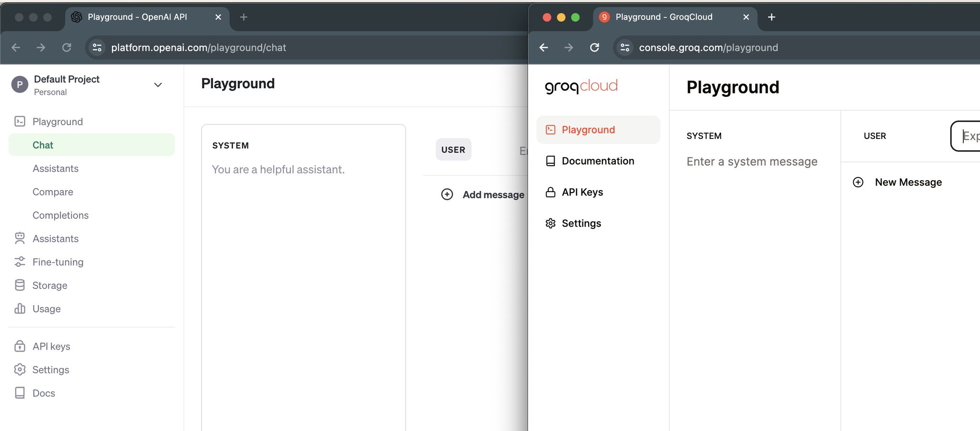
Task: Click the platform.openai.com address bar
Action: tap(306, 47)
